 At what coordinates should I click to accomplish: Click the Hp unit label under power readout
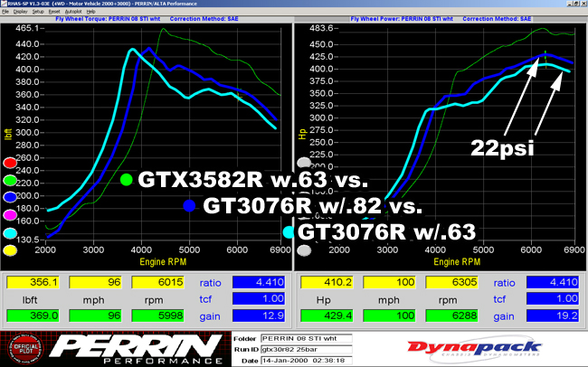pyautogui.click(x=323, y=300)
